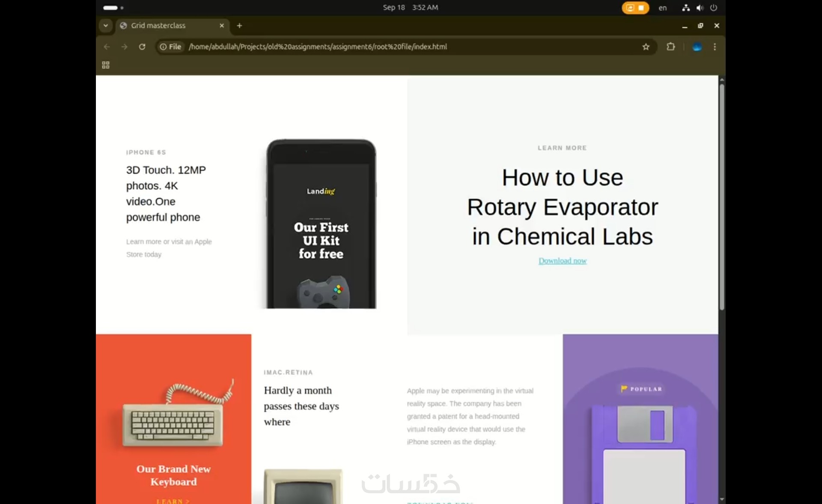Bookmark this page with star icon
This screenshot has width=822, height=504.
click(646, 47)
